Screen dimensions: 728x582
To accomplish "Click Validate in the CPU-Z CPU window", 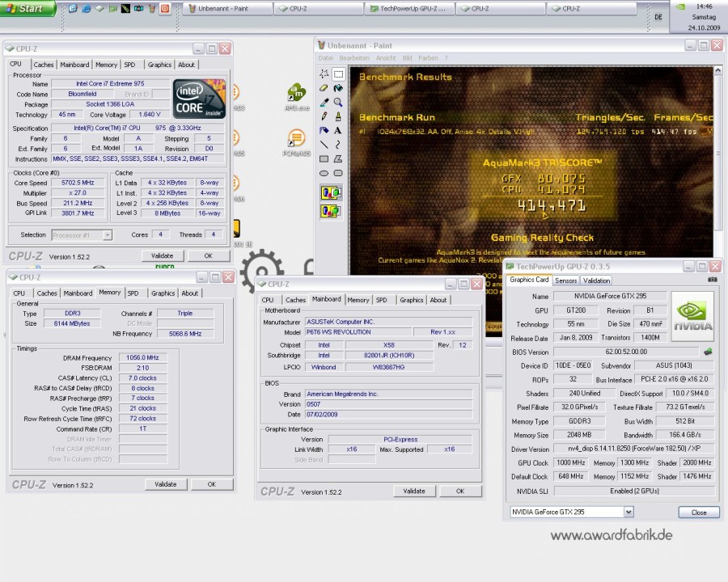I will [x=162, y=255].
